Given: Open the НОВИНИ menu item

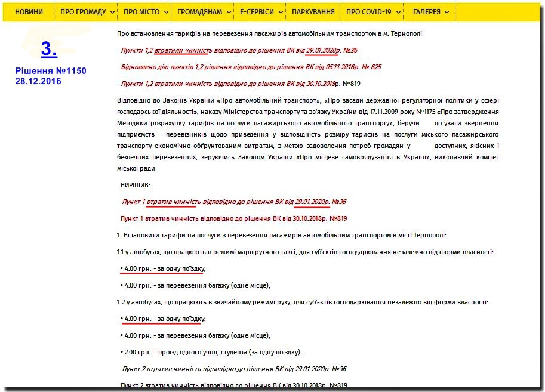Looking at the screenshot, I should (x=29, y=12).
